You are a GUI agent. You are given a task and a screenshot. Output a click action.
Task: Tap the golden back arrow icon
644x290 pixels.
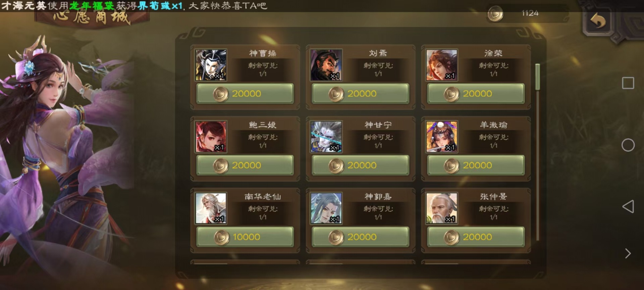[598, 21]
